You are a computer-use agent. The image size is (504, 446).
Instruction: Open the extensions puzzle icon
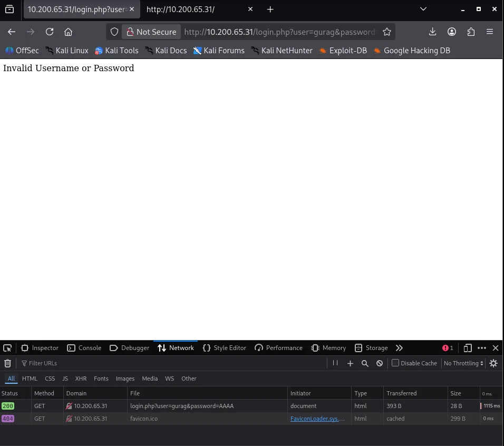pyautogui.click(x=471, y=32)
